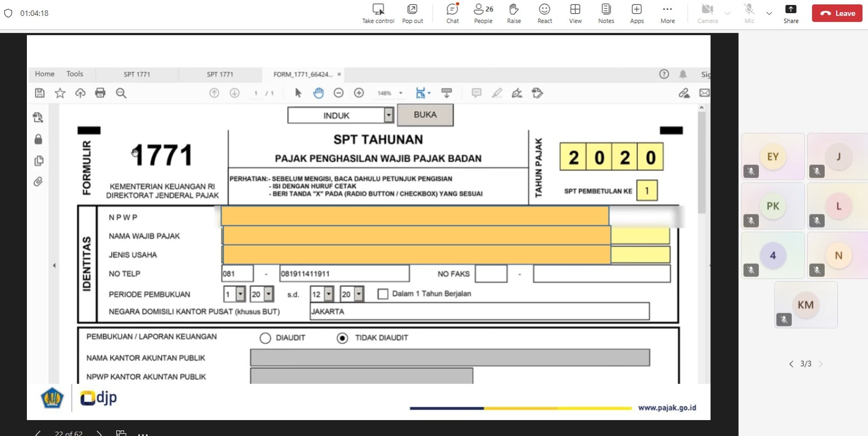Open the PDF zoom level dropdown
The height and width of the screenshot is (436, 868).
coord(401,93)
